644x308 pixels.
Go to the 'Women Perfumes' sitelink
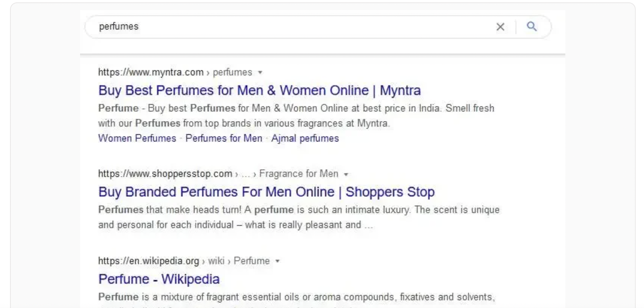[x=137, y=138]
